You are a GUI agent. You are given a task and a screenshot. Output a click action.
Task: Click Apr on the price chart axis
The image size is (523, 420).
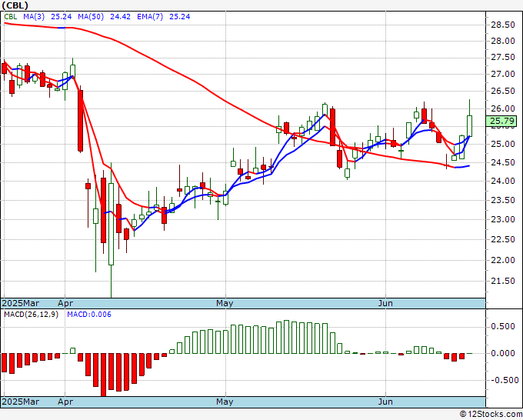(x=65, y=303)
